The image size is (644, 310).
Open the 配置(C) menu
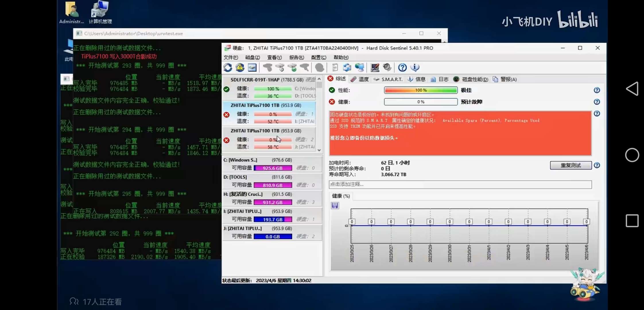pos(319,57)
